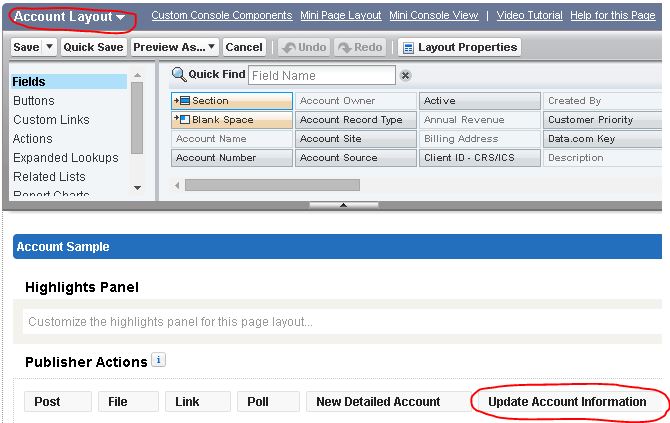Click the Quick Find magnifier icon
Screen dimensions: 670x423
pos(179,75)
